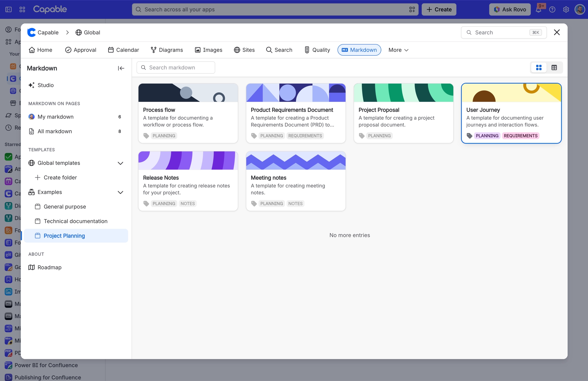Open the Project Proposal template
Image resolution: width=588 pixels, height=381 pixels.
(x=403, y=113)
